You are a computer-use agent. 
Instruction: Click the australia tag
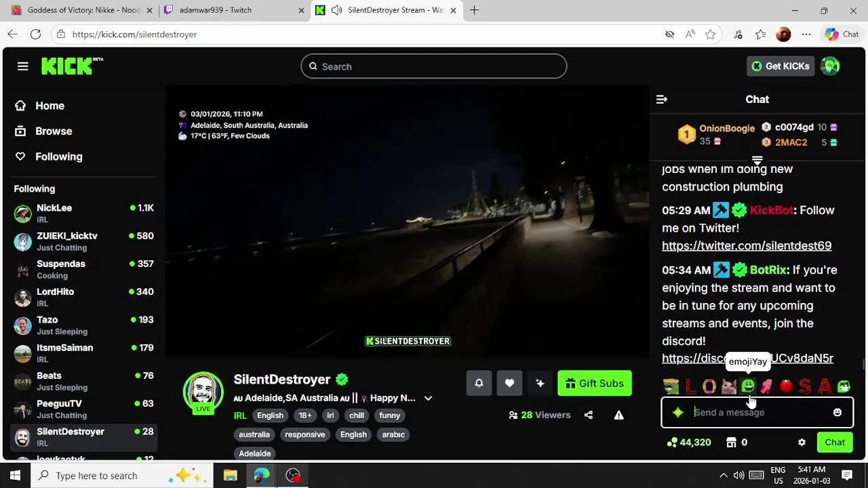(x=254, y=434)
